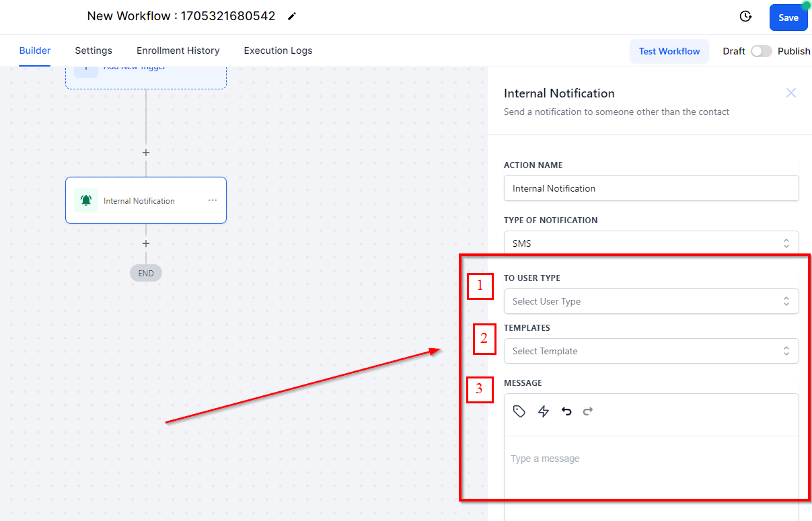The width and height of the screenshot is (812, 521).
Task: Open the Enrollment History tab
Action: tap(178, 50)
